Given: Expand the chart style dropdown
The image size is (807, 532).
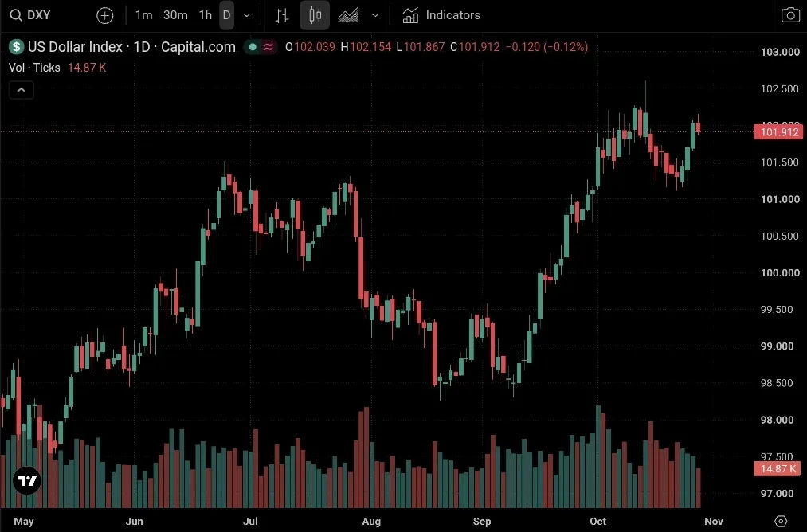Looking at the screenshot, I should [x=375, y=15].
